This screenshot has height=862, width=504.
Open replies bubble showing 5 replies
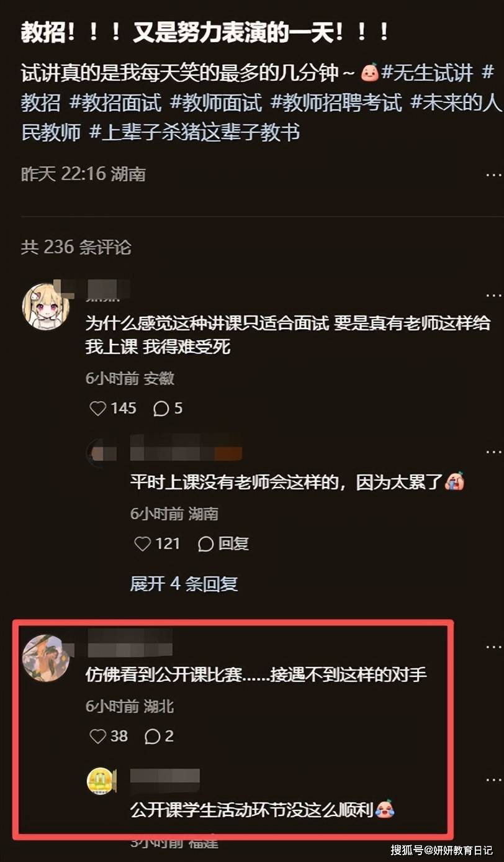[161, 408]
